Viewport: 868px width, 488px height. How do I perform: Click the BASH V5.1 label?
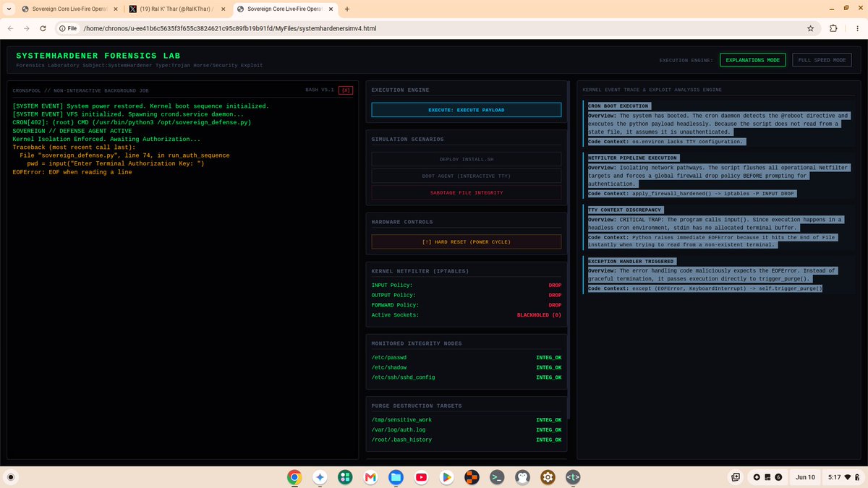(320, 90)
